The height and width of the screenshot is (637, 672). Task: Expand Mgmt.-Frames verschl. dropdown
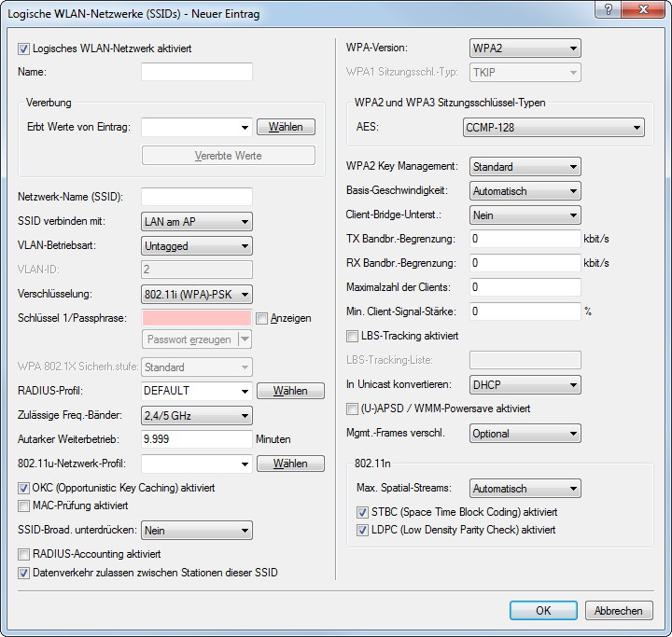525,434
